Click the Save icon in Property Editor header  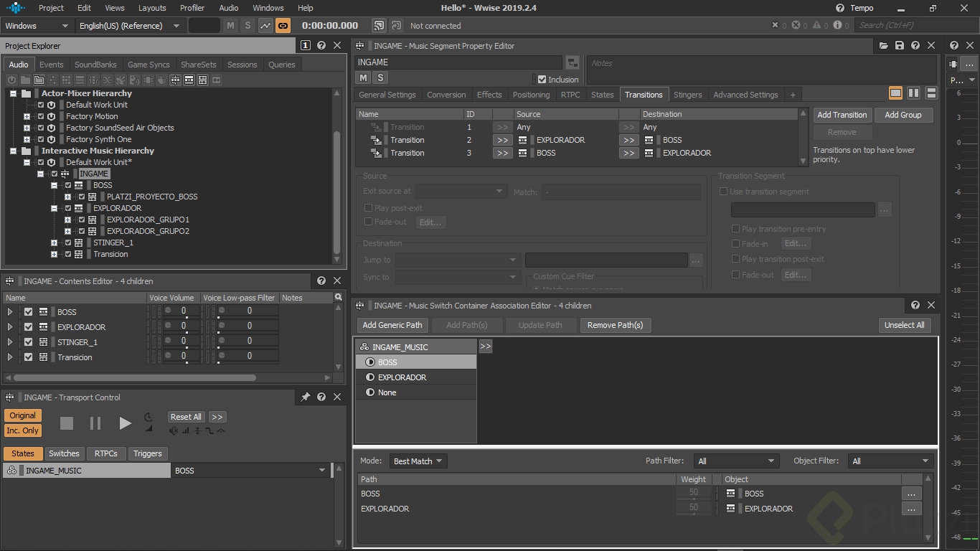pyautogui.click(x=900, y=45)
